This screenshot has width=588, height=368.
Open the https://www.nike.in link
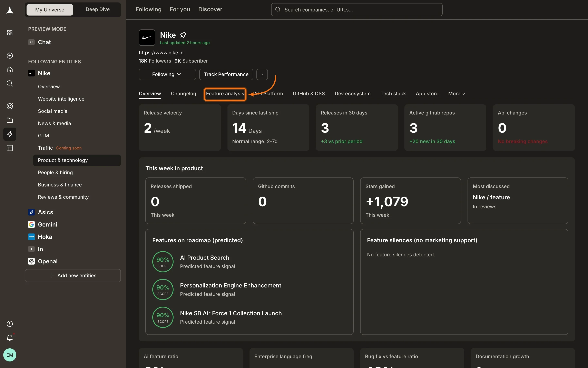click(x=161, y=53)
